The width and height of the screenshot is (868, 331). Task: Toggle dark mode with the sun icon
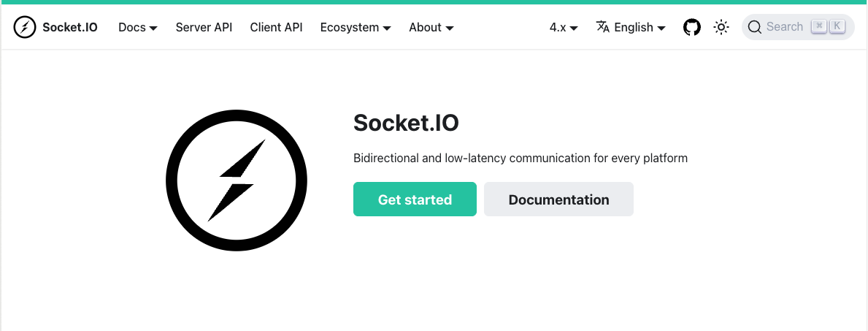(721, 27)
